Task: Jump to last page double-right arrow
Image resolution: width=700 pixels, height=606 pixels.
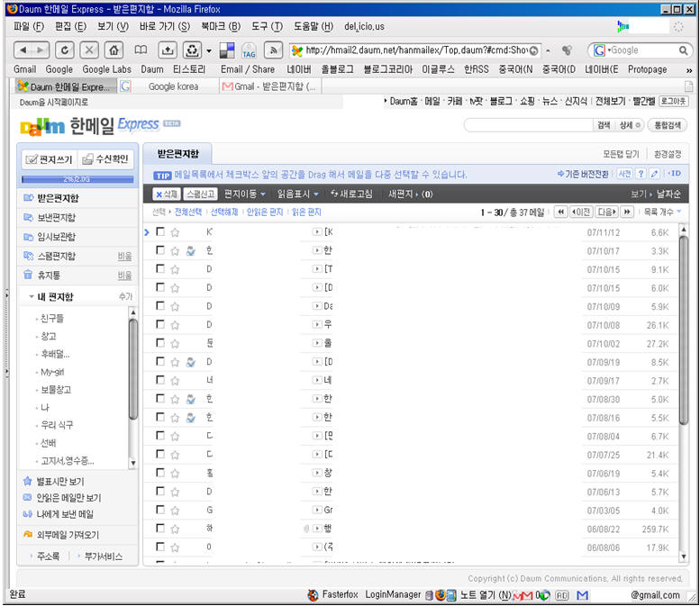Action: pos(627,212)
